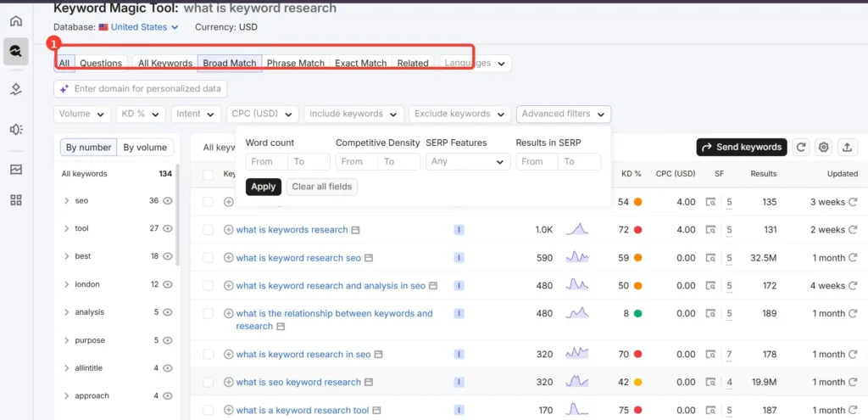Viewport: 868px width, 420px height.
Task: Switch grouping to By volume
Action: coord(145,148)
